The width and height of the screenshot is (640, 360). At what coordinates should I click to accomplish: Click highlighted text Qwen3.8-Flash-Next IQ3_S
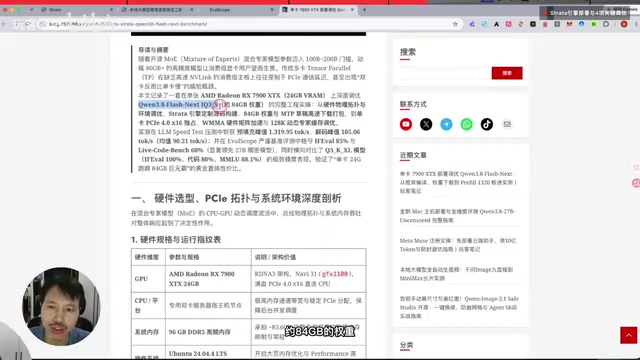click(179, 104)
